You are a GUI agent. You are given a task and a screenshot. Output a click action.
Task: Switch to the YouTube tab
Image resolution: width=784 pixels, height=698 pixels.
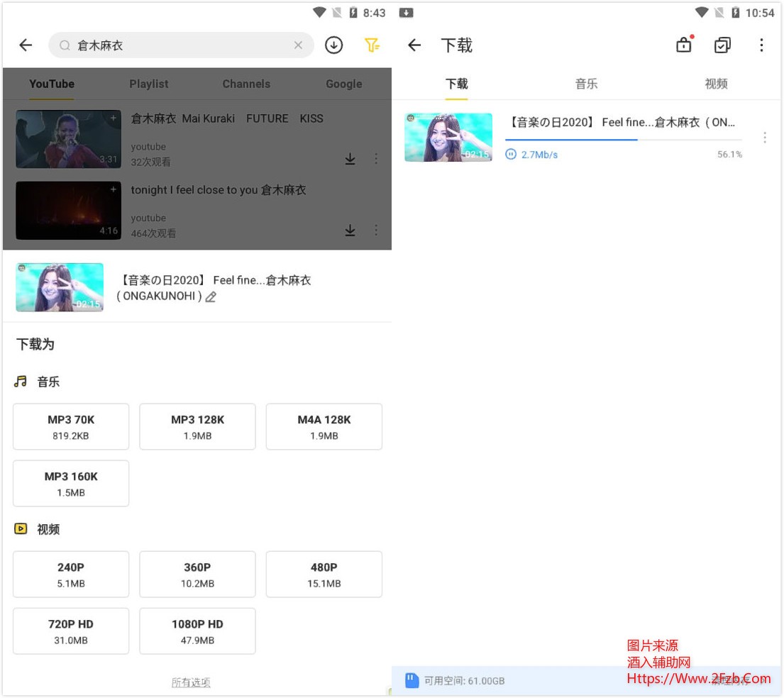[x=52, y=84]
